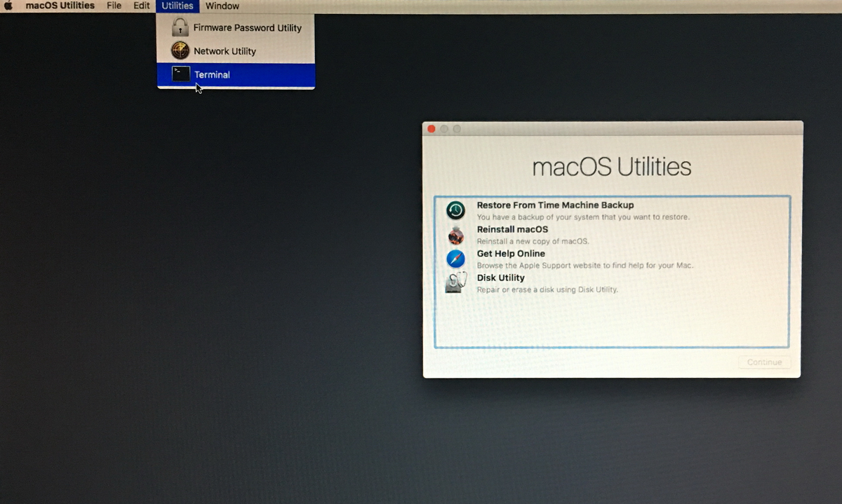This screenshot has height=504, width=842.
Task: Close the macOS Utilities window
Action: click(432, 129)
